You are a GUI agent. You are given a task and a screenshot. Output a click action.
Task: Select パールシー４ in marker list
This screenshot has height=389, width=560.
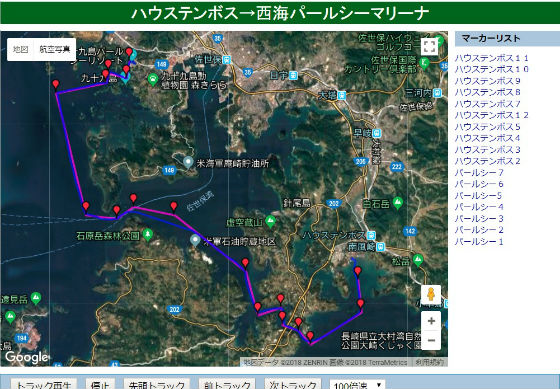point(479,207)
